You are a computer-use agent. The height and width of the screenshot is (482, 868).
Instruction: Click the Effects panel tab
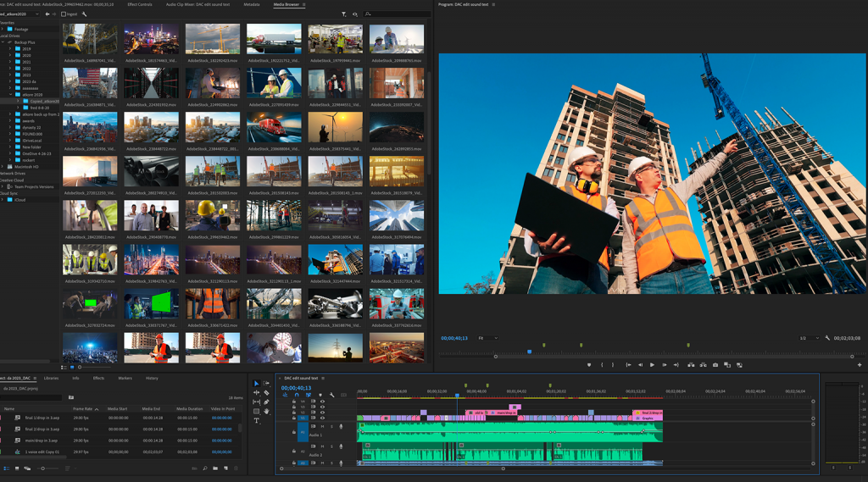click(x=98, y=378)
